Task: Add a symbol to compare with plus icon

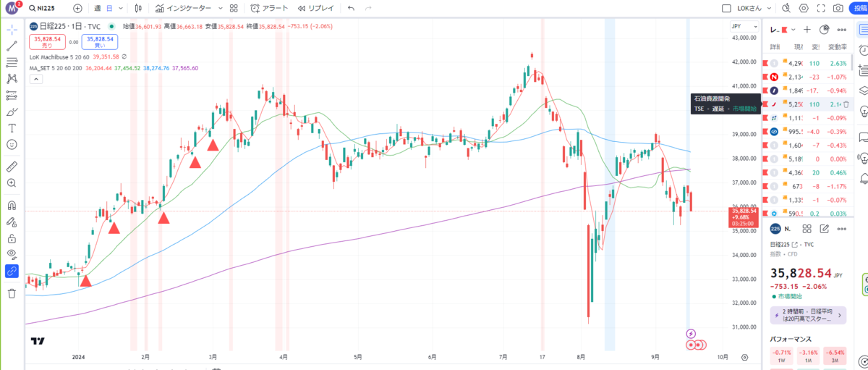Action: pyautogui.click(x=77, y=8)
